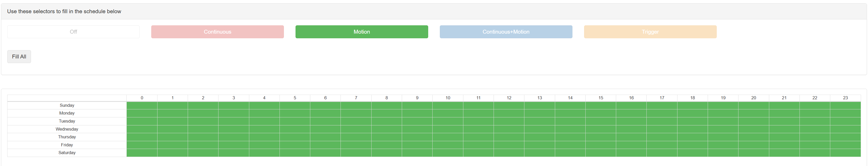Click the Saturday row label
868x166 pixels.
(x=67, y=153)
